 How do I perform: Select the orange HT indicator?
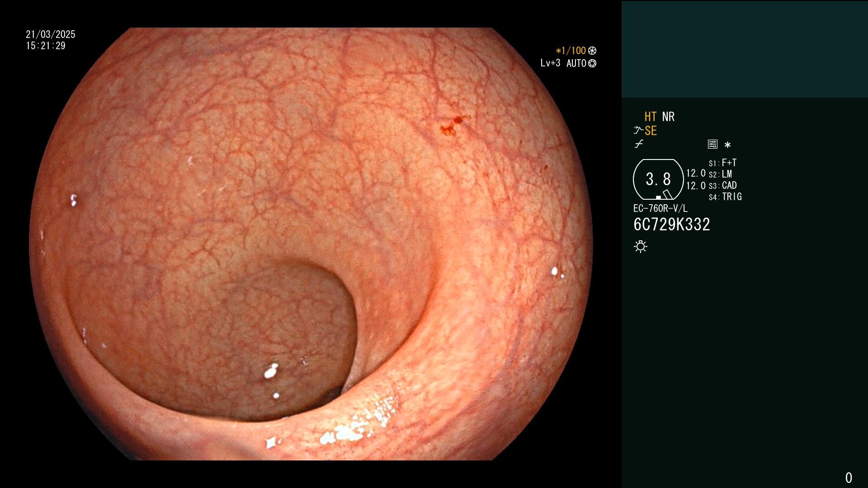[650, 117]
